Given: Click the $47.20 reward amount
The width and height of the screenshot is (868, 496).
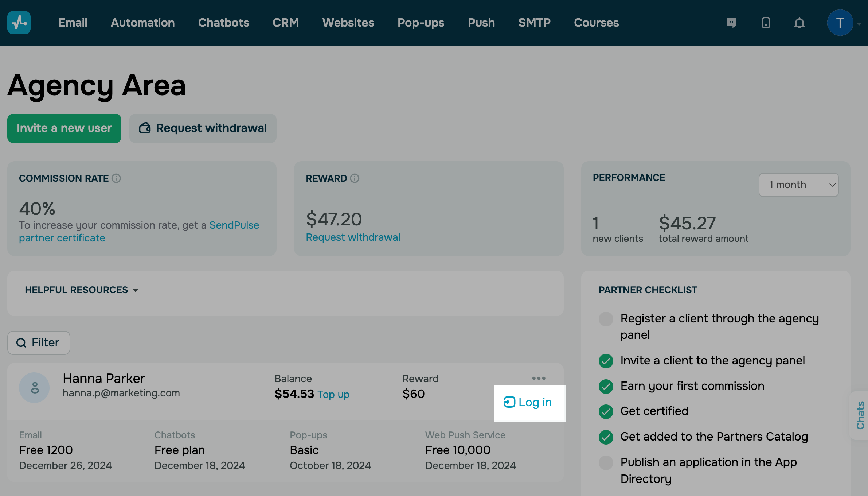Looking at the screenshot, I should tap(334, 219).
